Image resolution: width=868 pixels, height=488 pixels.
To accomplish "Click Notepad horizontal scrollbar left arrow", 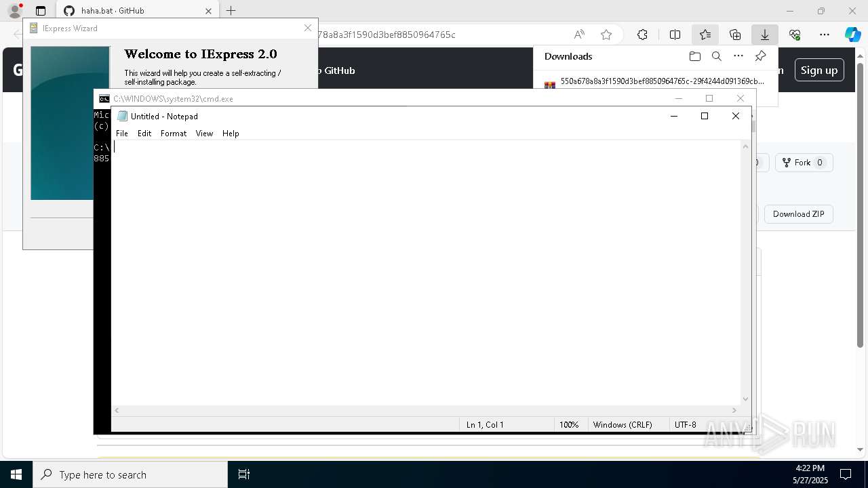I will (117, 410).
